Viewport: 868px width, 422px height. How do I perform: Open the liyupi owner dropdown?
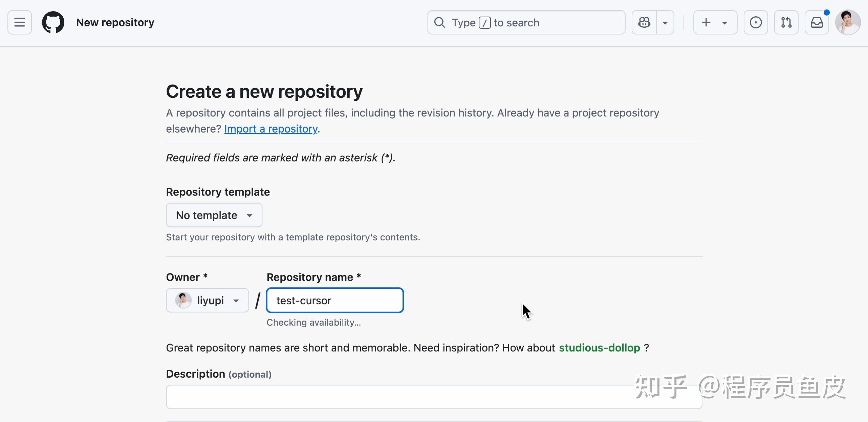pos(207,300)
